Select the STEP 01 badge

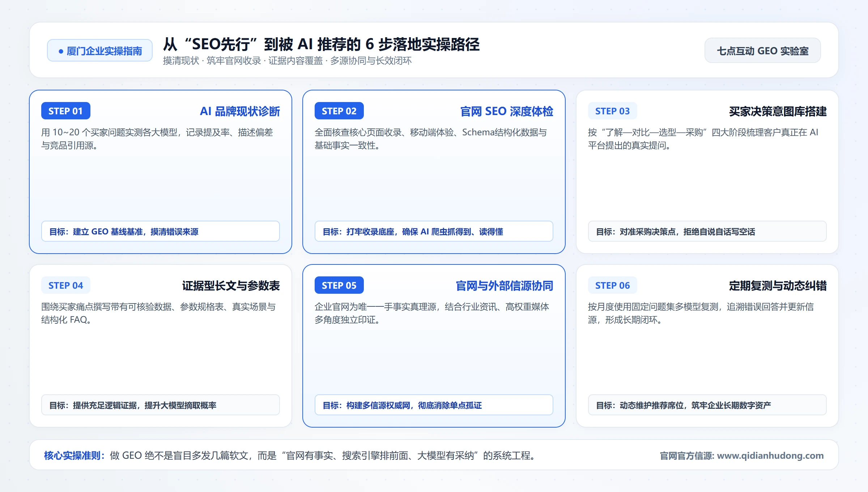(66, 111)
